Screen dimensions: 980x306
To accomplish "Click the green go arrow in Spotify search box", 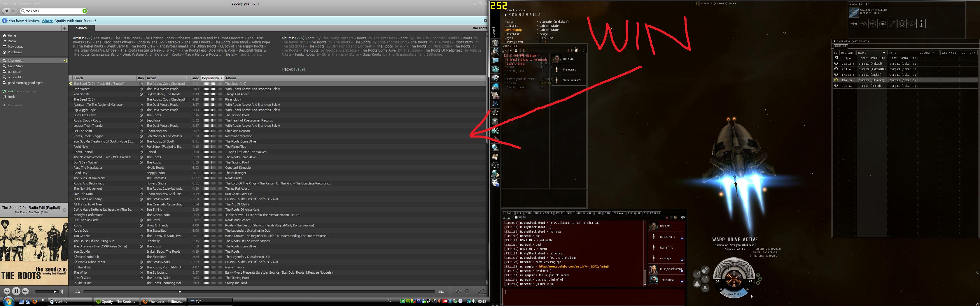I will 85,11.
